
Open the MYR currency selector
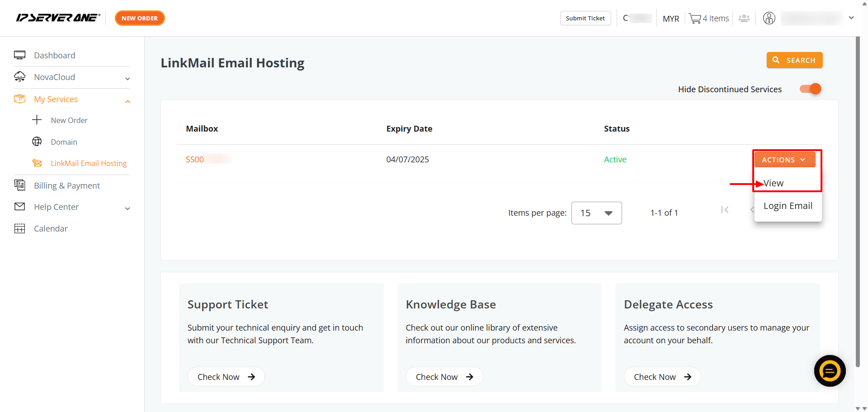point(671,19)
